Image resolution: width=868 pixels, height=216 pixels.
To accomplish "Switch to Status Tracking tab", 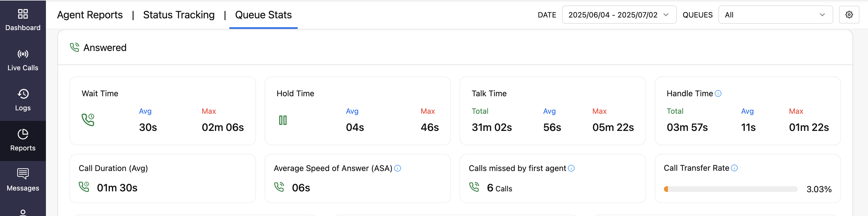I will [179, 15].
